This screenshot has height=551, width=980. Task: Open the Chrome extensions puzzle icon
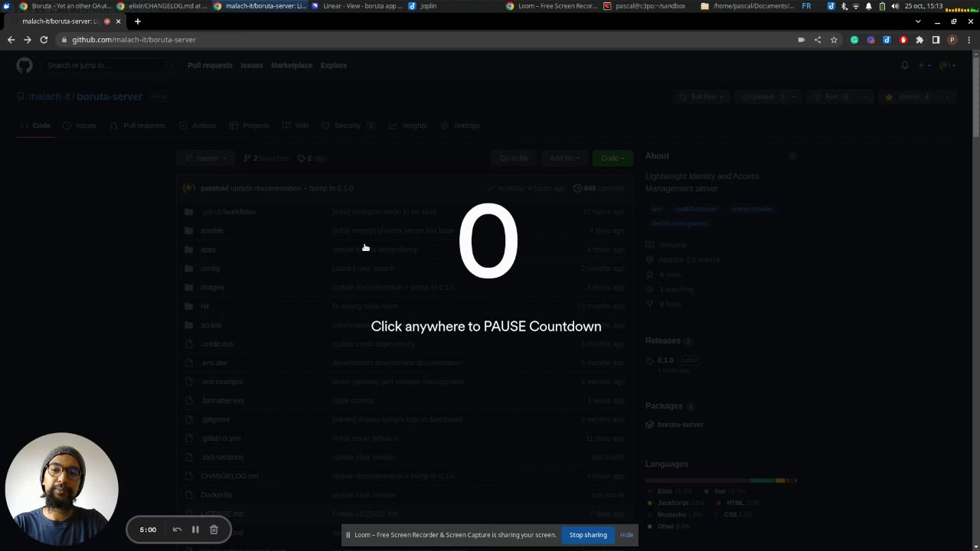920,40
